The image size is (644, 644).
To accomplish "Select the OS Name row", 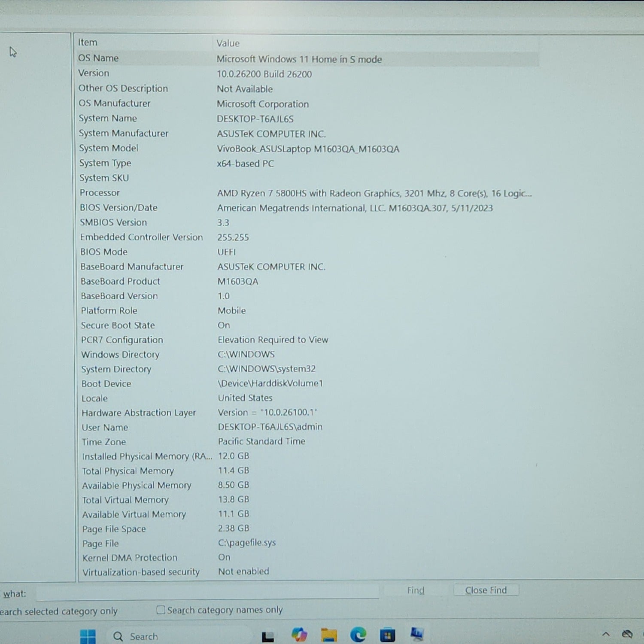I will tap(99, 58).
